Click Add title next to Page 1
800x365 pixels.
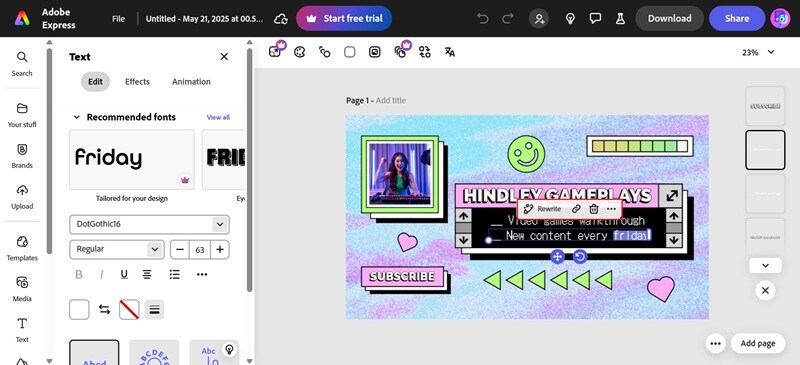tap(391, 101)
